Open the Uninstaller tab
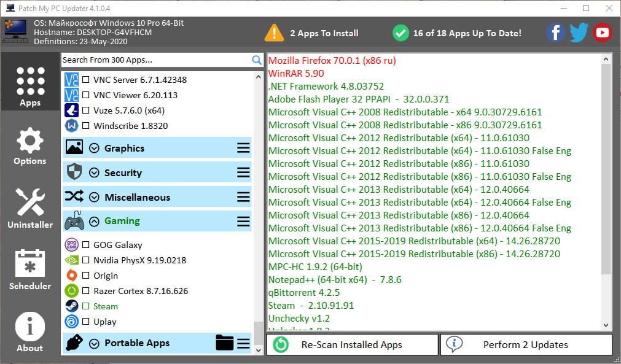The image size is (621, 364). tap(30, 208)
